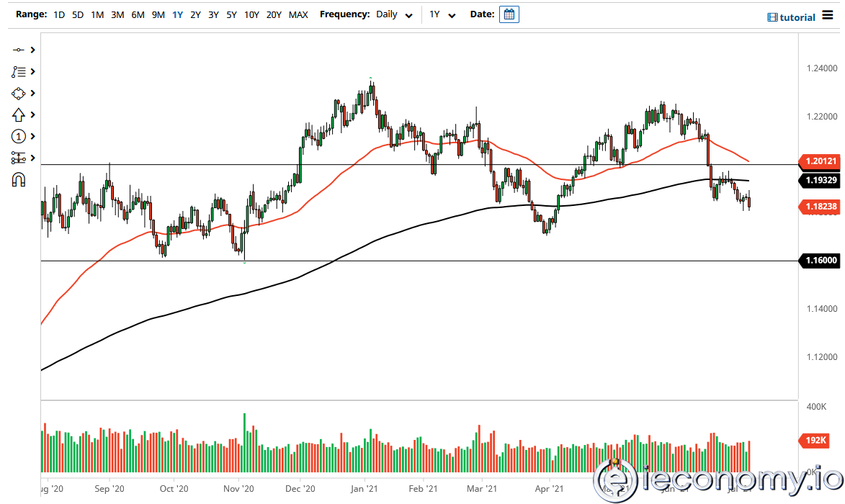The image size is (845, 504).
Task: Select the Fibonacci measurement tool
Action: [19, 158]
